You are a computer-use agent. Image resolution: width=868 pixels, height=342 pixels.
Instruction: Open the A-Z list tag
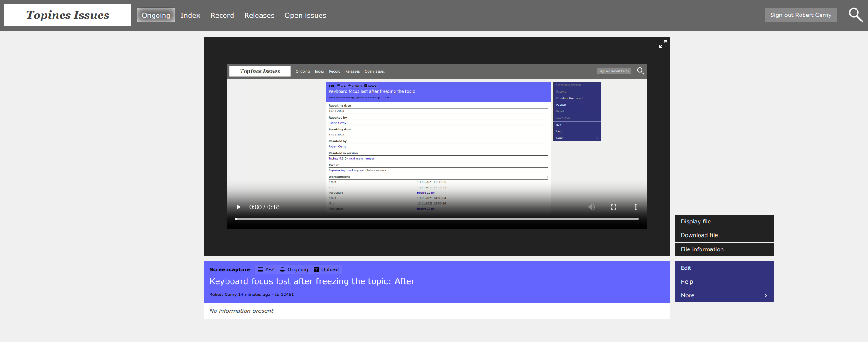266,269
